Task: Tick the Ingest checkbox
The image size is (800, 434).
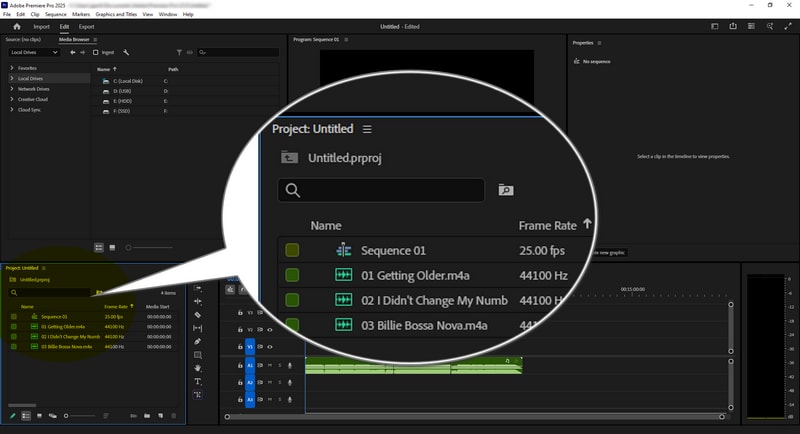Action: click(x=95, y=53)
